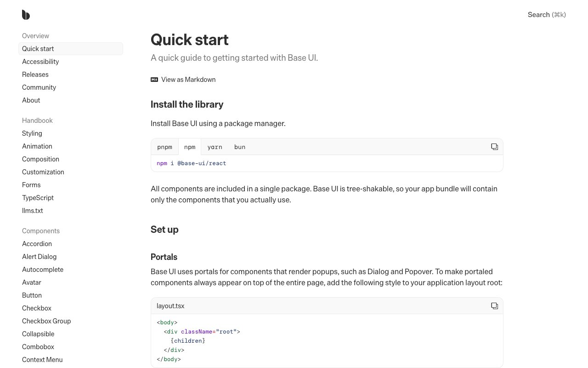
Task: Go to the Checkbox Group component
Action: tap(46, 321)
